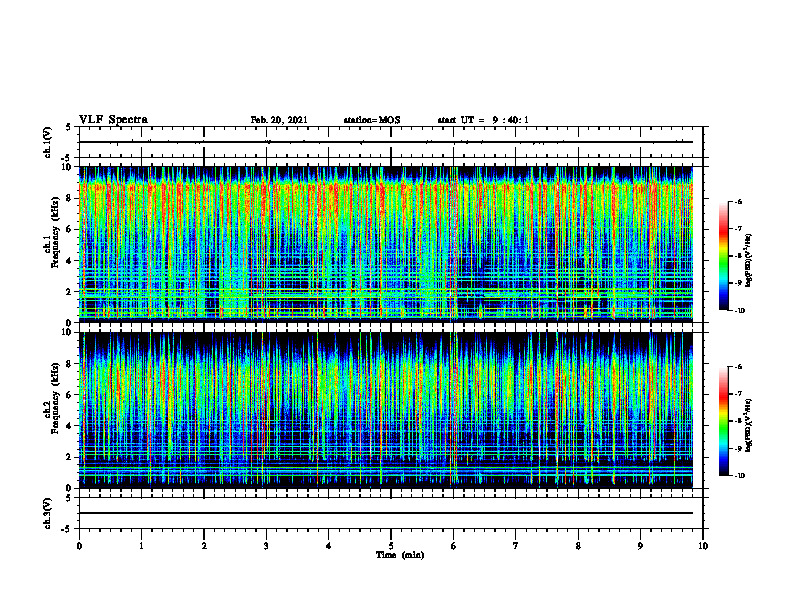
Task: Click the "0" tick on the time axis
Action: [x=79, y=546]
